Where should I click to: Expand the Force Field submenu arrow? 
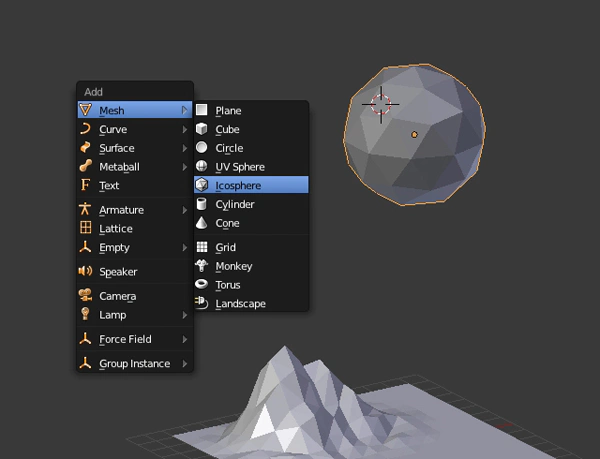click(x=185, y=340)
